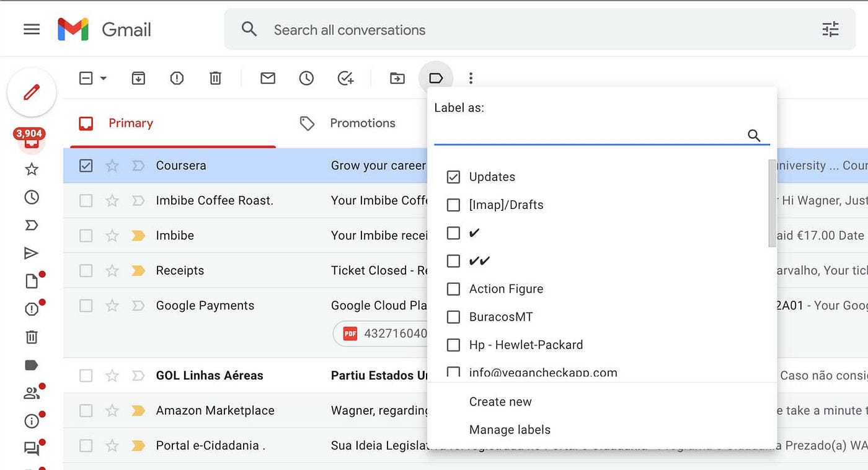Open Forums chat icon in sidebar

pos(32,449)
